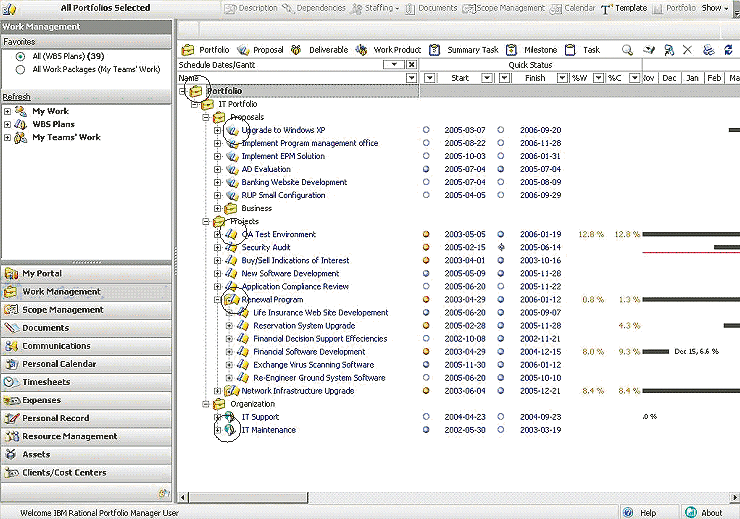This screenshot has width=740, height=519.
Task: Click the Deliverable toolbar icon
Action: click(296, 50)
